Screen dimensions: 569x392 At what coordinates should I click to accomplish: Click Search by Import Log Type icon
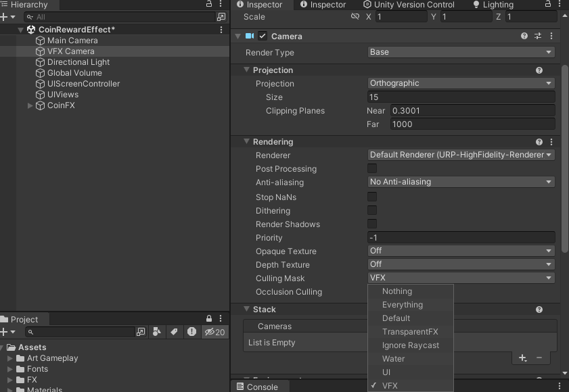coord(191,332)
